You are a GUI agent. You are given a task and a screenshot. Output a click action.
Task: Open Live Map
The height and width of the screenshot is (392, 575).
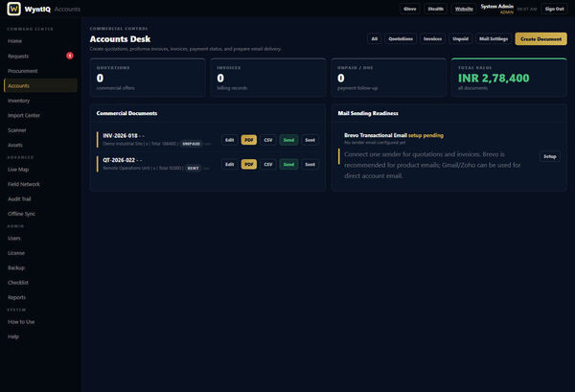click(x=18, y=170)
